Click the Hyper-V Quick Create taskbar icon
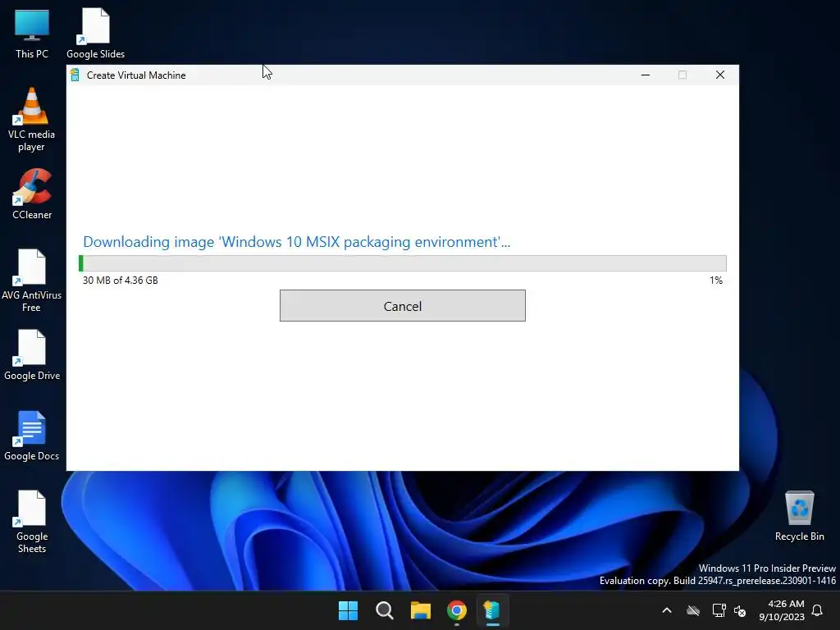Screen dimensions: 840x630 492,610
